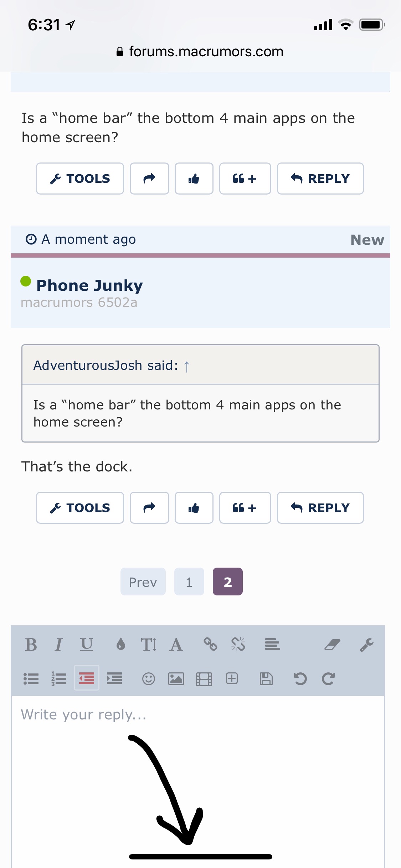Open the font family dropdown

point(176,645)
